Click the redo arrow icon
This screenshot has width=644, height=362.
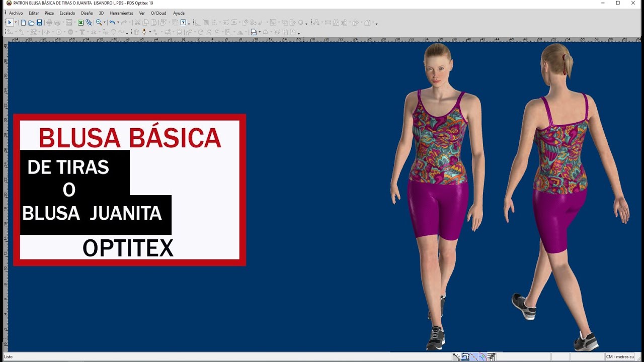[124, 23]
